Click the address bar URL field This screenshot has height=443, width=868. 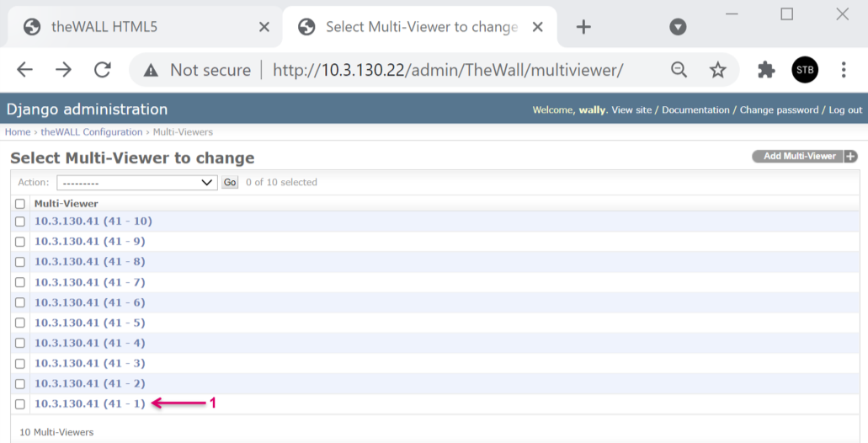click(446, 70)
